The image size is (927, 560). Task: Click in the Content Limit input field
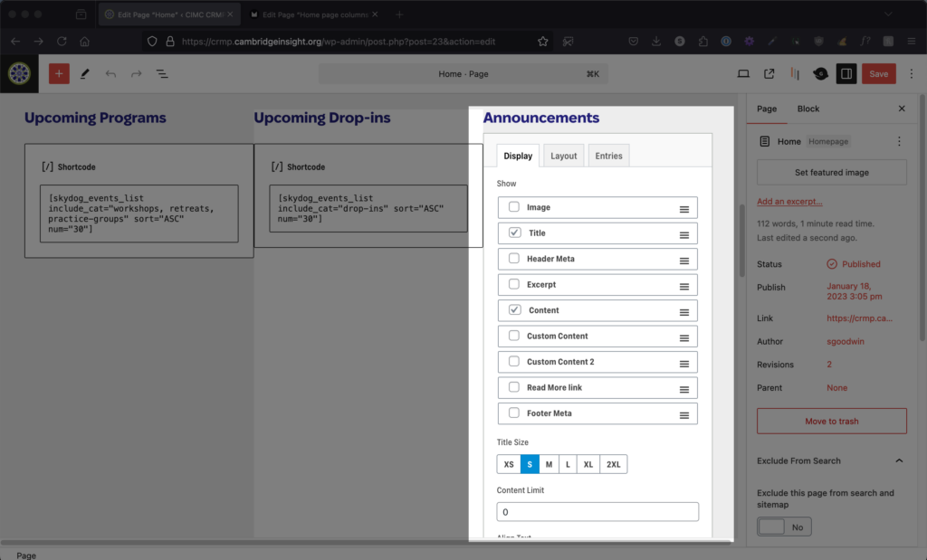(x=597, y=512)
